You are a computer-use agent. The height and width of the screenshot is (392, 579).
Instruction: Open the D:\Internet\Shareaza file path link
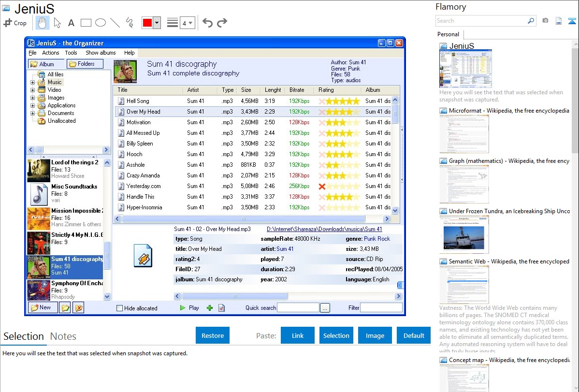324,229
